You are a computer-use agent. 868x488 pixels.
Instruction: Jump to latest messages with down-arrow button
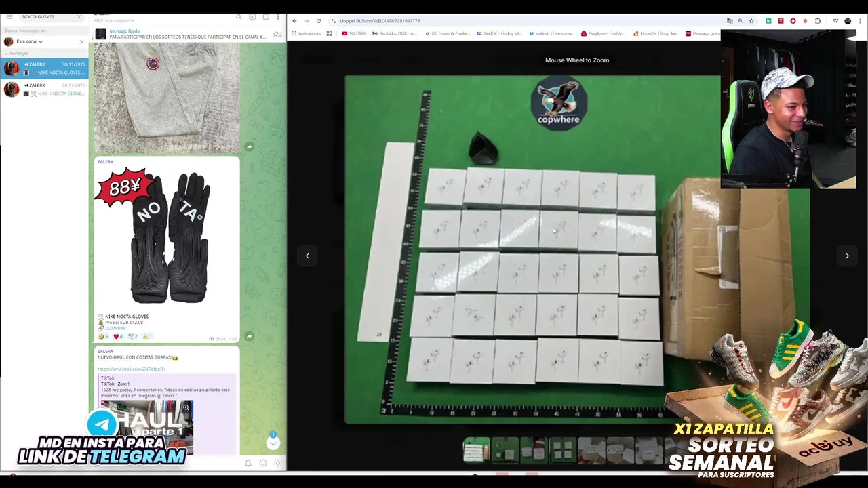coord(273,443)
